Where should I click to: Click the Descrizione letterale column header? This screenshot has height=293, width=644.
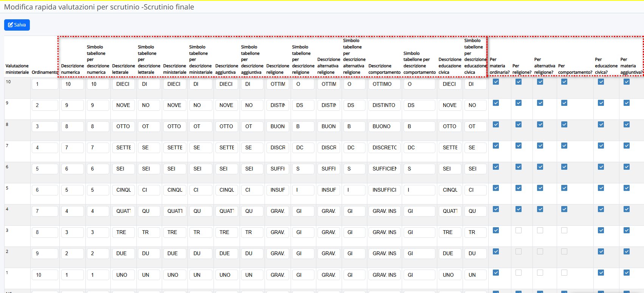(124, 69)
